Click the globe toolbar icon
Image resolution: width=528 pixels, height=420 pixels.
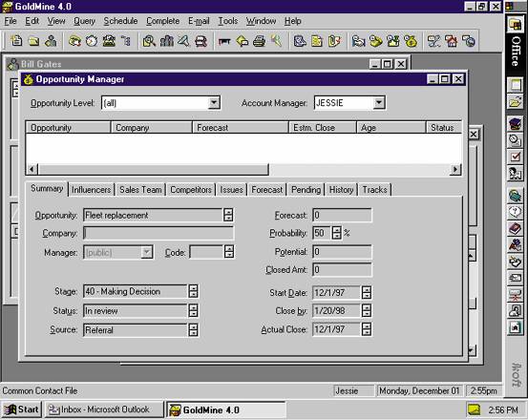click(469, 41)
